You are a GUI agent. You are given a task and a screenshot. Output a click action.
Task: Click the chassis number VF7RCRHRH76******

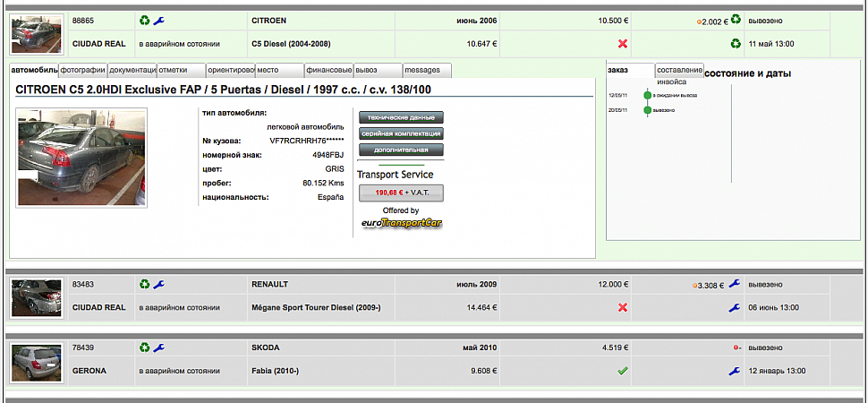[x=307, y=141]
